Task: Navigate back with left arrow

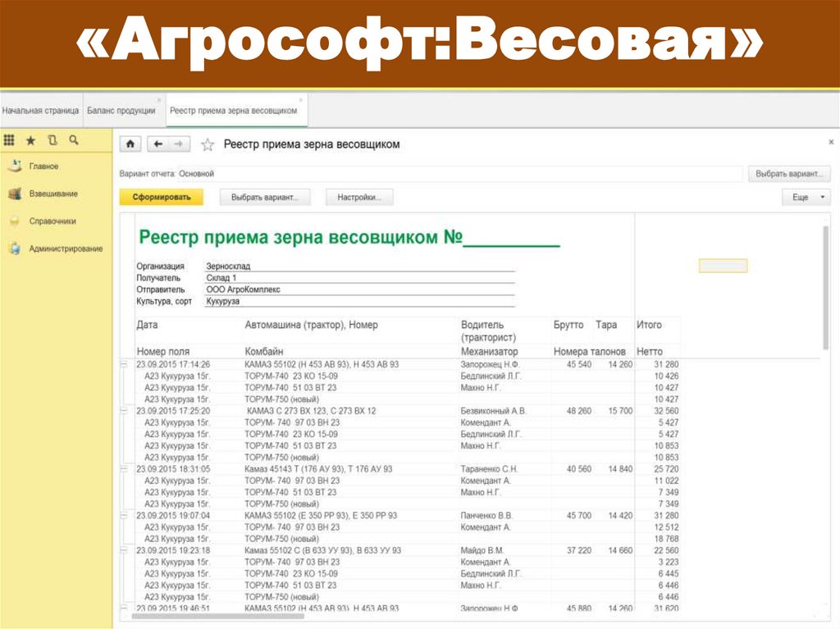Action: point(158,144)
